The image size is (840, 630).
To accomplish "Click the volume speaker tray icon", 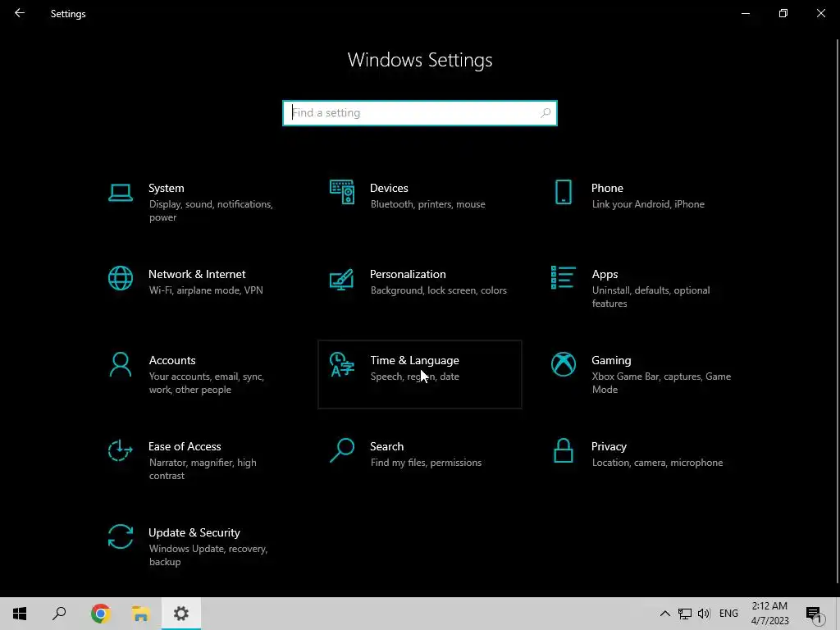I will coord(704,614).
